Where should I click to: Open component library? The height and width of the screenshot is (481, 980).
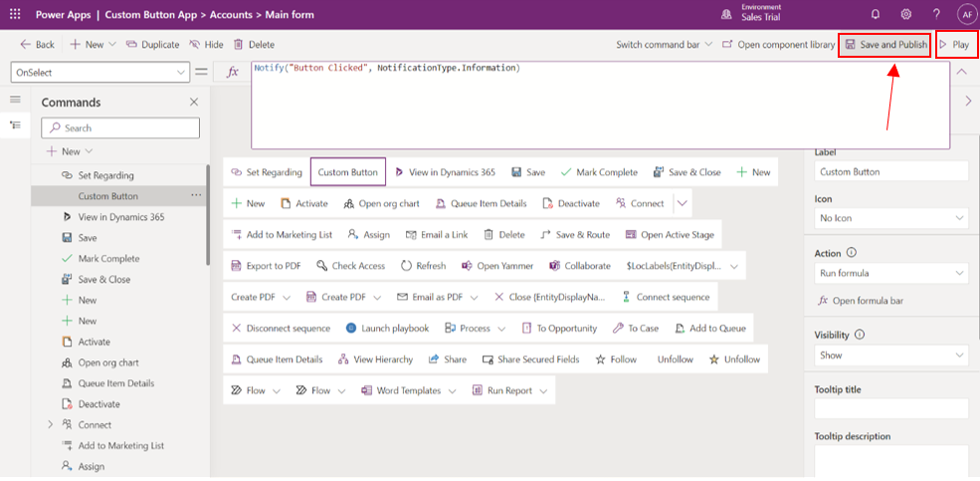pos(778,45)
